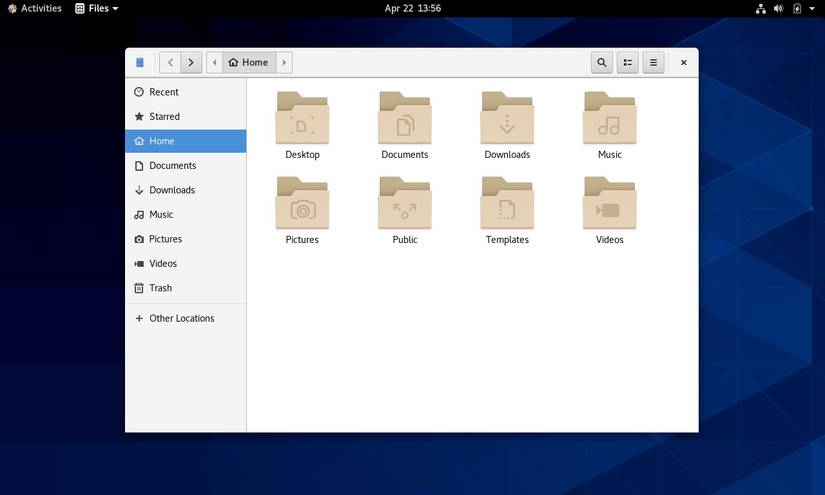
Task: Select the Documents folder icon in grid
Action: pos(404,119)
